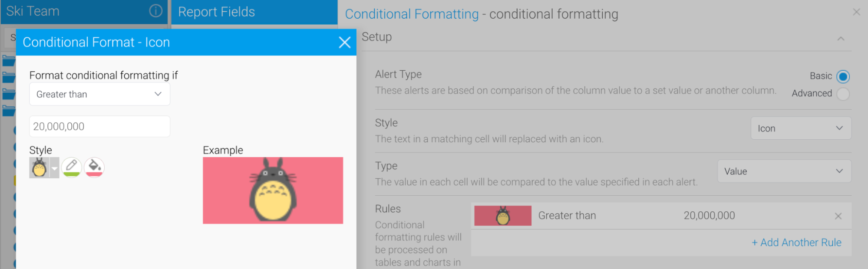Open the Greater than condition dropdown
The image size is (868, 269).
99,94
